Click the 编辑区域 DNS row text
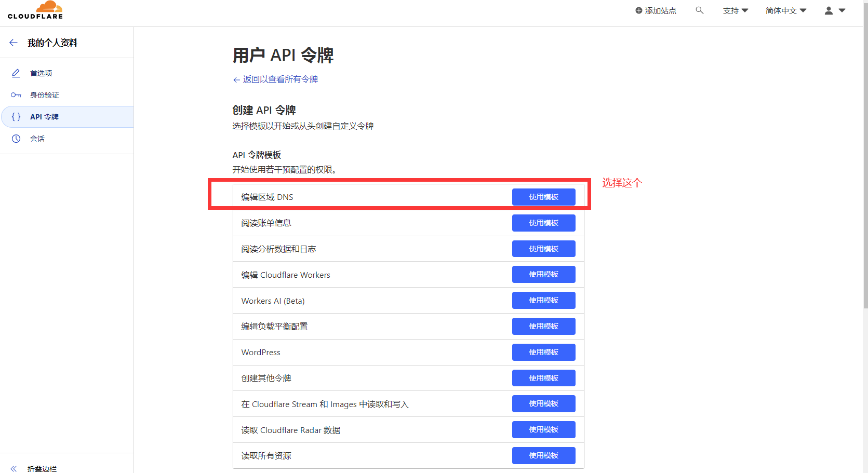This screenshot has width=868, height=473. tap(267, 197)
